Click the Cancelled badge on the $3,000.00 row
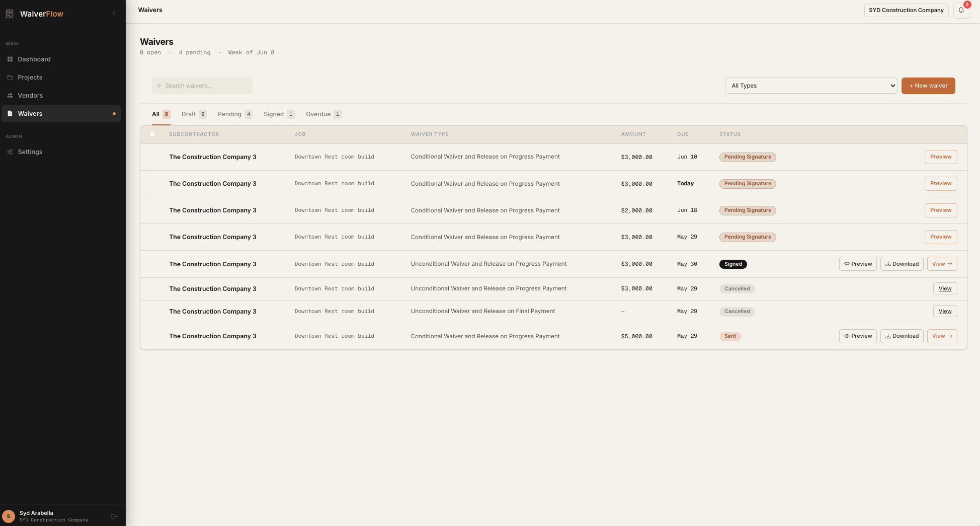Image resolution: width=980 pixels, height=526 pixels. (737, 289)
